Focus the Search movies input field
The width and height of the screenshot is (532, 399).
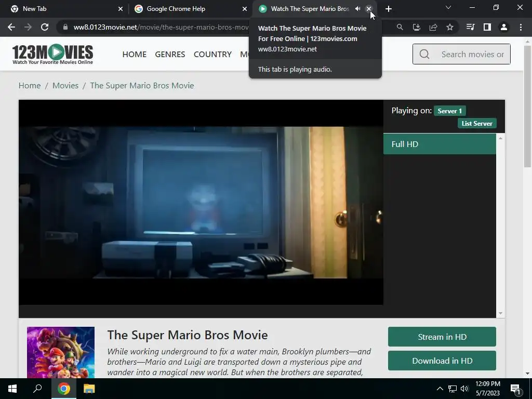(x=461, y=54)
